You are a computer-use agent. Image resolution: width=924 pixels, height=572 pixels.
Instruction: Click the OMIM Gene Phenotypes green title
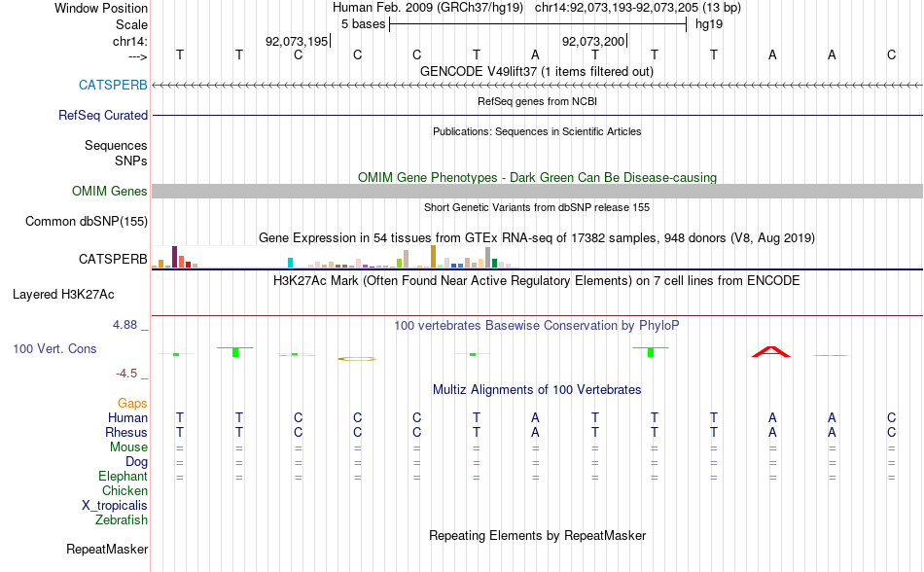tap(537, 177)
